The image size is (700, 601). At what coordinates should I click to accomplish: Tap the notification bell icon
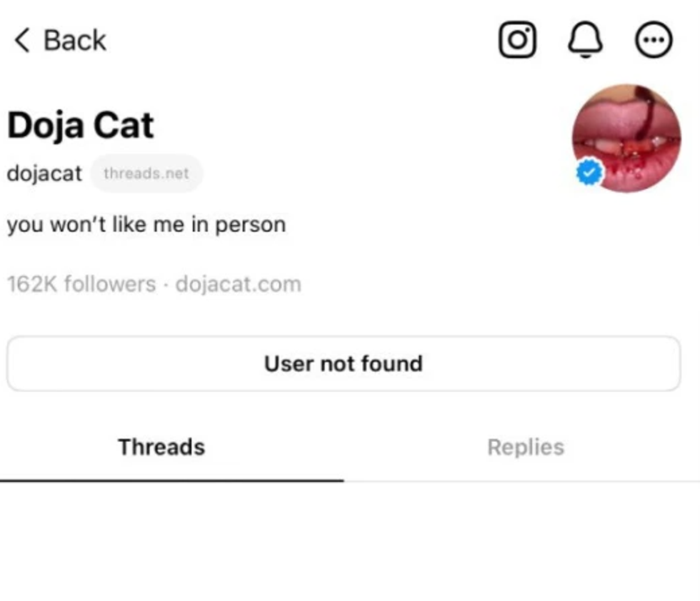585,40
